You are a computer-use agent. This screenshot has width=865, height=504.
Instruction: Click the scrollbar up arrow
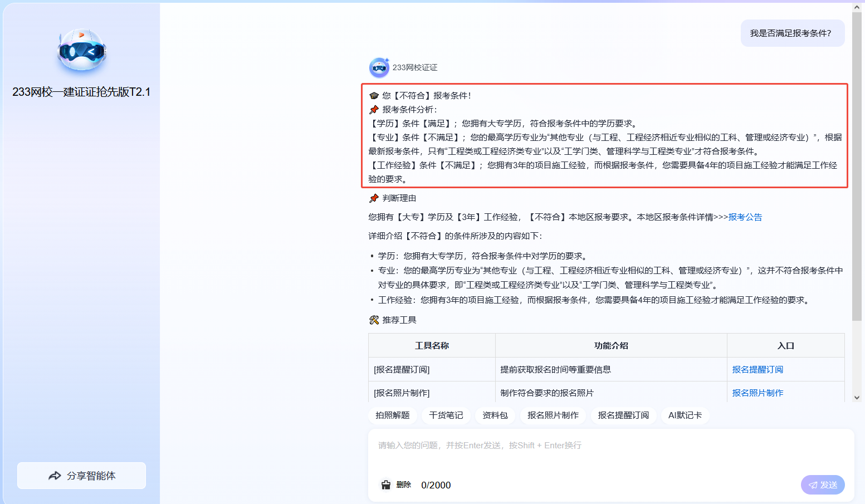(857, 8)
